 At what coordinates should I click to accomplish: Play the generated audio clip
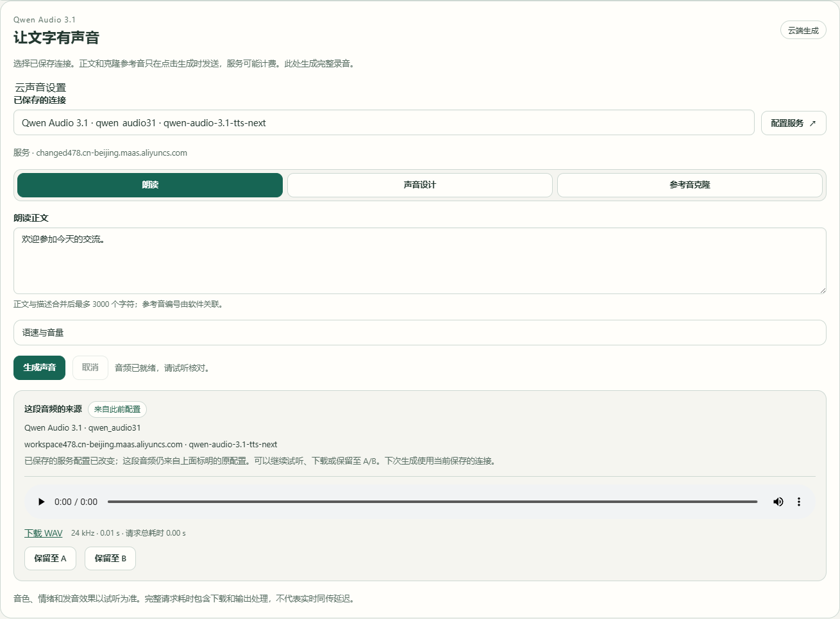point(42,502)
